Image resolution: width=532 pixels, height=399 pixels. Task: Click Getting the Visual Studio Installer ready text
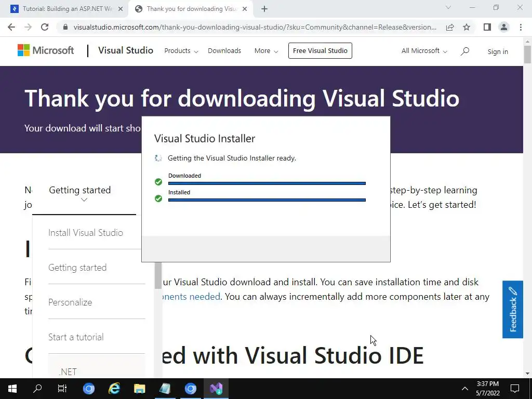pyautogui.click(x=232, y=158)
